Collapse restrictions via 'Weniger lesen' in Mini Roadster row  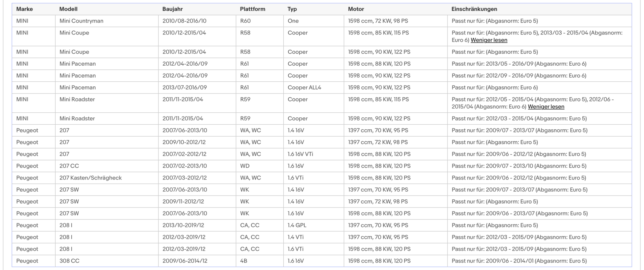tap(546, 107)
